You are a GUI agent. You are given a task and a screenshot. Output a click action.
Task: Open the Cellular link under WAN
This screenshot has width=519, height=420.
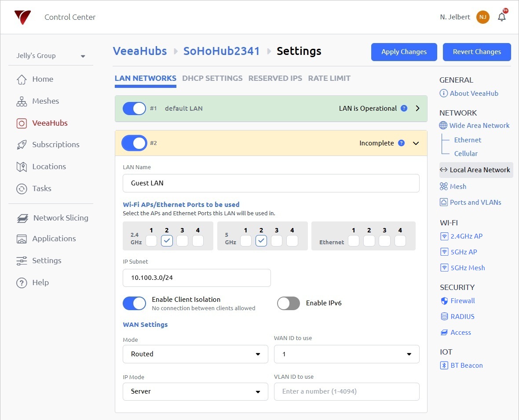(x=466, y=153)
